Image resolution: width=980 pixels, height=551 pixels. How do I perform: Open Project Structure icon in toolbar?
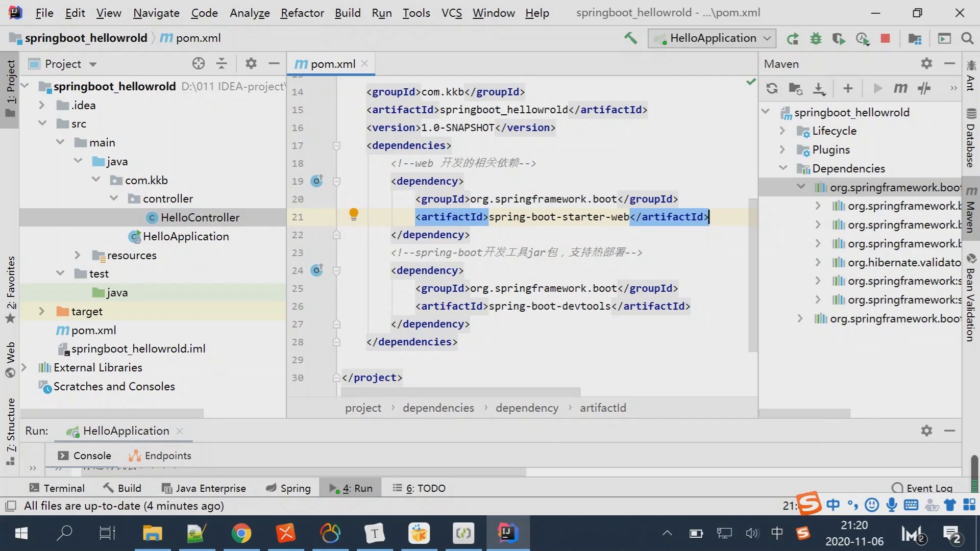point(915,39)
